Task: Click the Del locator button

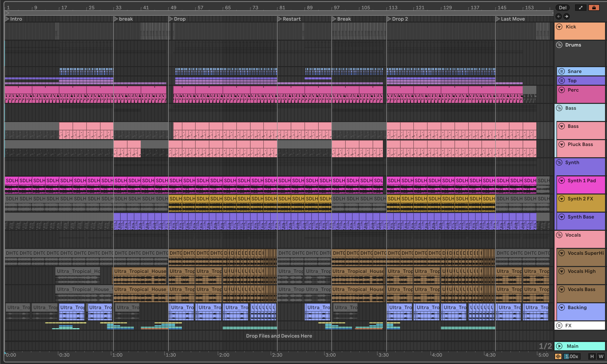Action: 563,8
